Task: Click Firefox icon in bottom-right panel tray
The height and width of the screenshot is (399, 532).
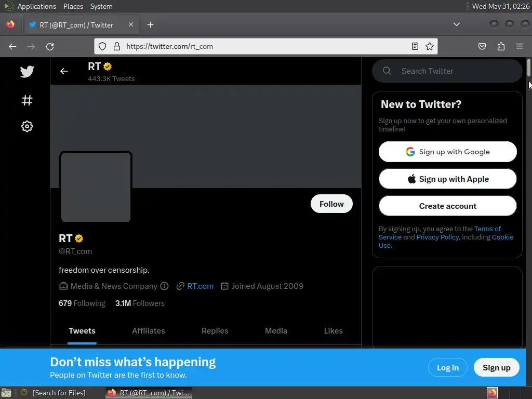Action: pos(492,393)
